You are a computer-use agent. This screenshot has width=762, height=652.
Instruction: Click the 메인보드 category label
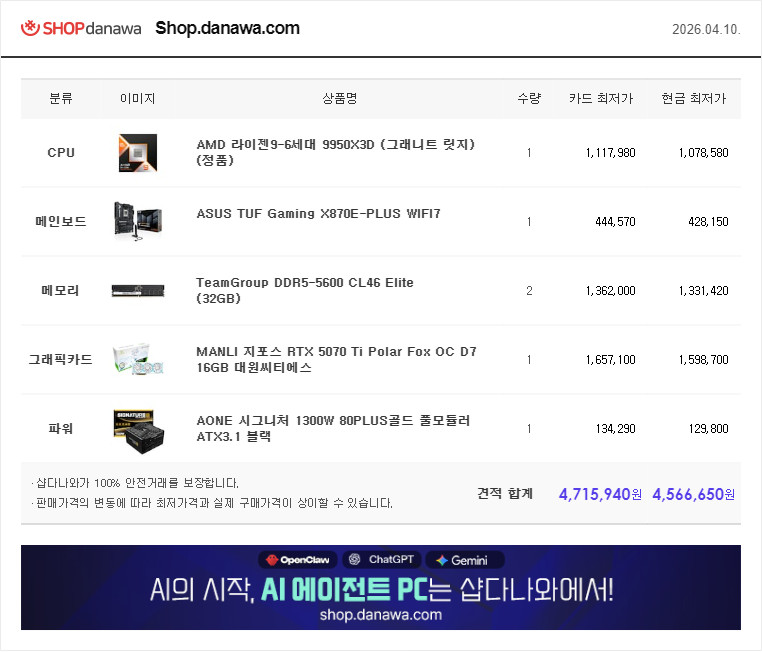[61, 222]
